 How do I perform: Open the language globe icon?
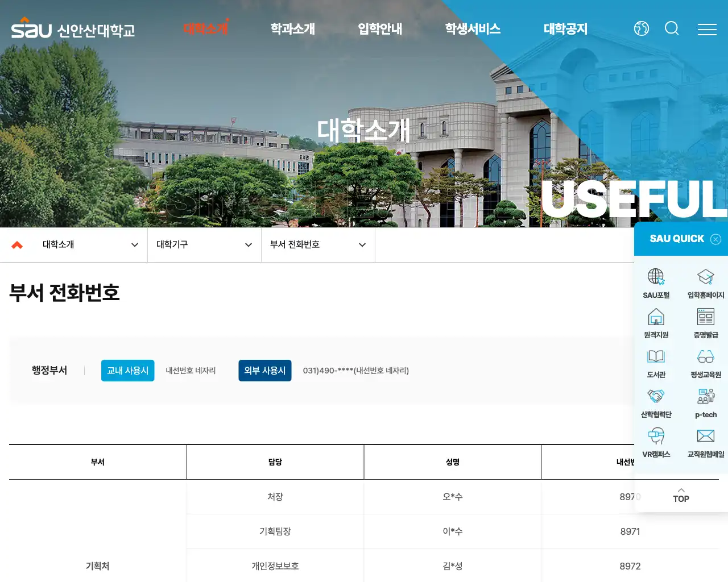point(642,28)
